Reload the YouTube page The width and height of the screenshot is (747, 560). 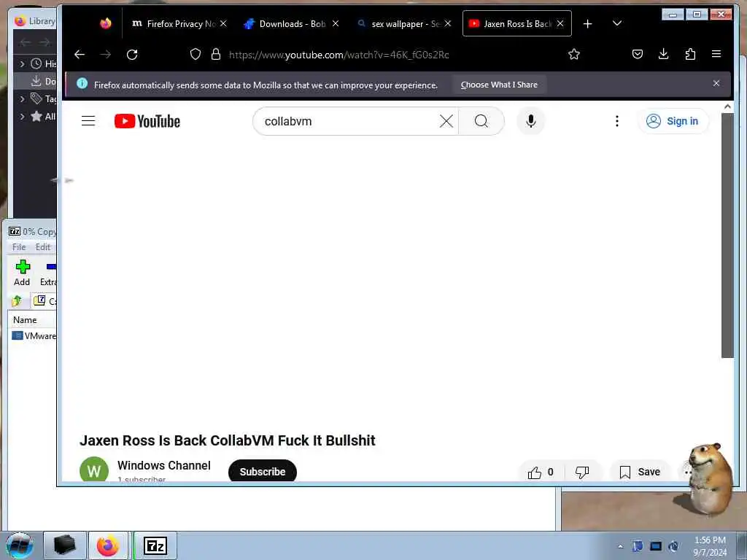[133, 54]
